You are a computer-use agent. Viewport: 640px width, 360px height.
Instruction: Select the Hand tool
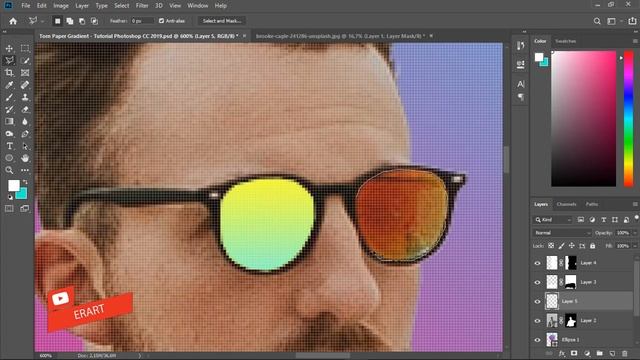(25, 158)
